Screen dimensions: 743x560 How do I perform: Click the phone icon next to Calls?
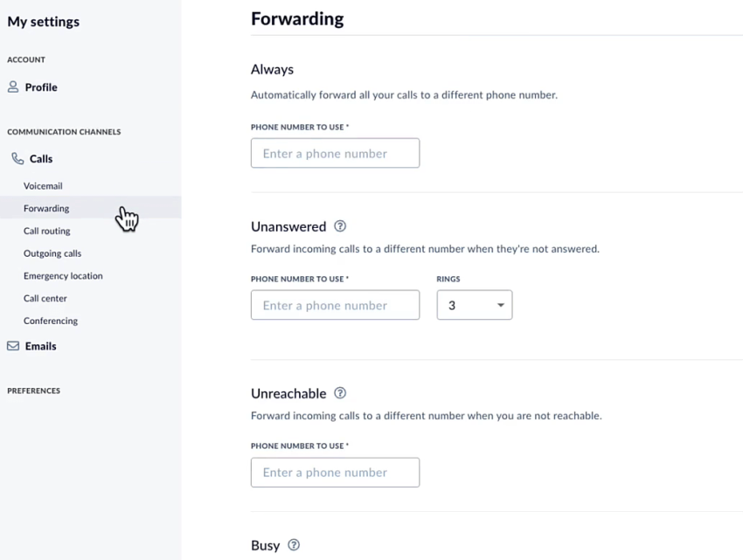pyautogui.click(x=16, y=158)
